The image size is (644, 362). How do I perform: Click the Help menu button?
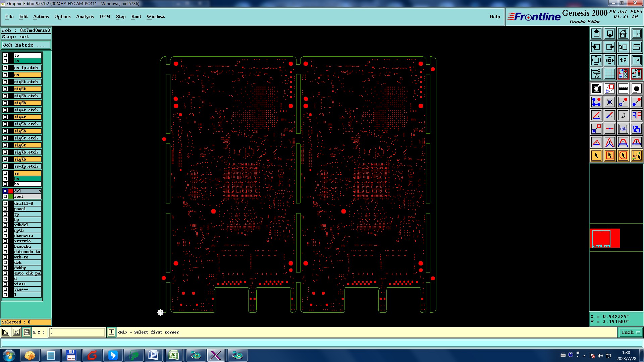[494, 16]
